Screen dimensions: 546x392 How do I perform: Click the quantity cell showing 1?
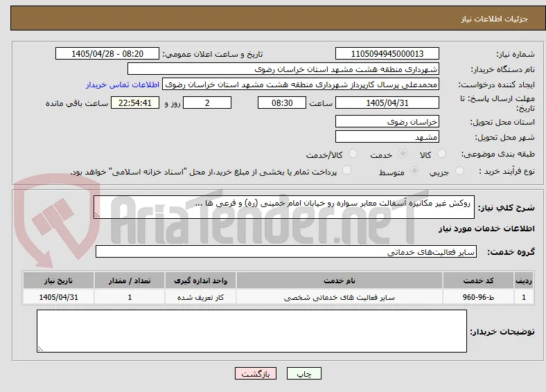[x=130, y=297]
